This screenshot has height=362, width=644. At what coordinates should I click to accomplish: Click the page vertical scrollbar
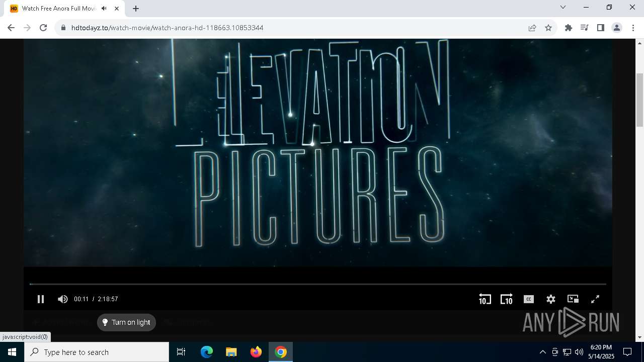(639, 100)
